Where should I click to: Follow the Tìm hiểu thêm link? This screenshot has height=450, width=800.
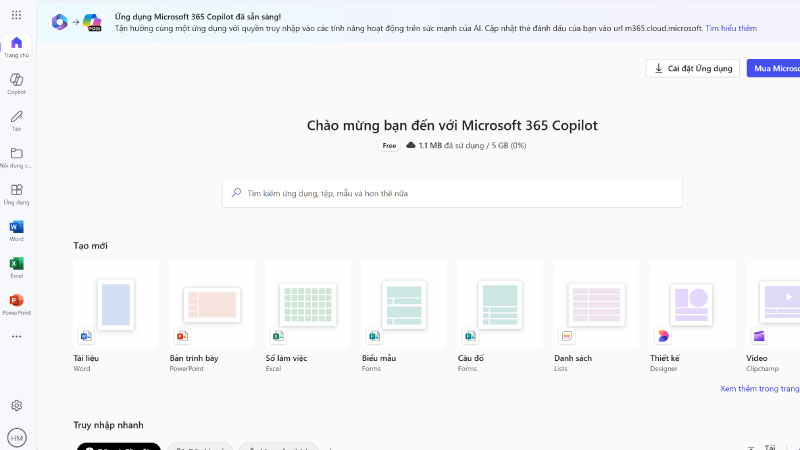point(732,29)
